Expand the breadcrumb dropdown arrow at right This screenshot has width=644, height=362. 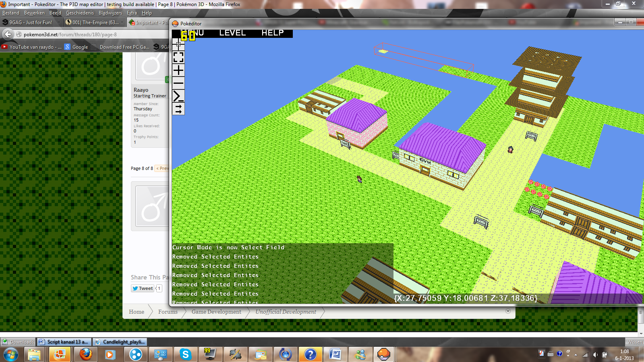[508, 311]
